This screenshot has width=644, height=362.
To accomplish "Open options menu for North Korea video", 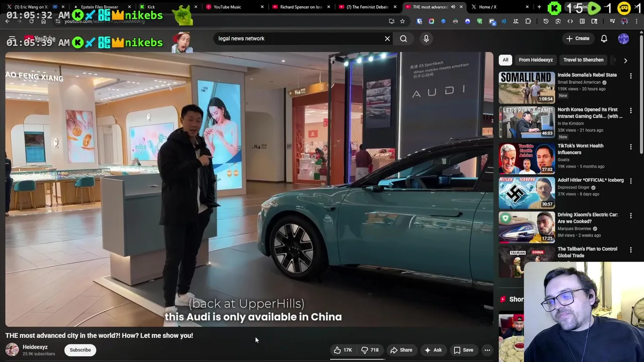I will pos(631,111).
